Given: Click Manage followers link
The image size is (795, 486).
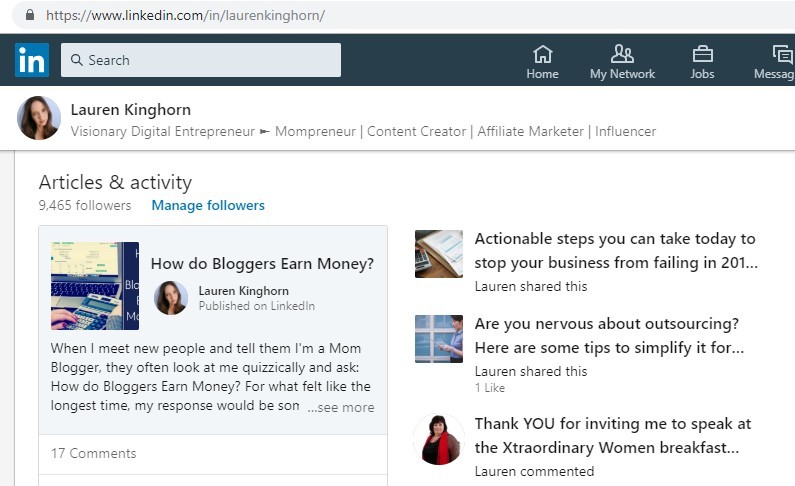Looking at the screenshot, I should [208, 205].
